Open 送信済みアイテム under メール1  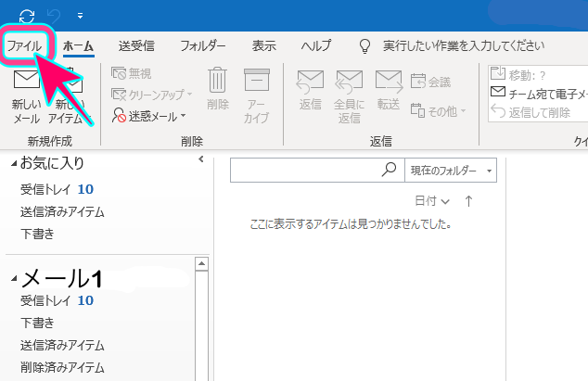[62, 346]
